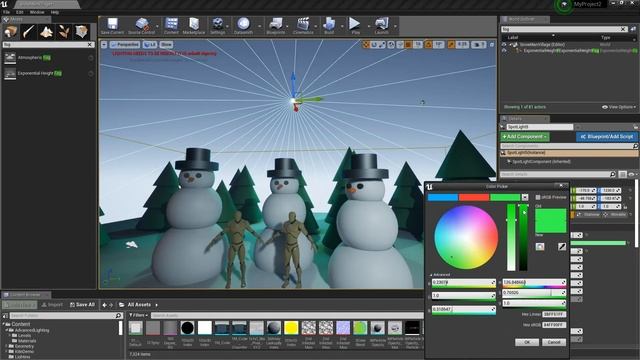This screenshot has height=360, width=640.
Task: Open the Filters dropdown in Content Browser
Action: pos(138,315)
